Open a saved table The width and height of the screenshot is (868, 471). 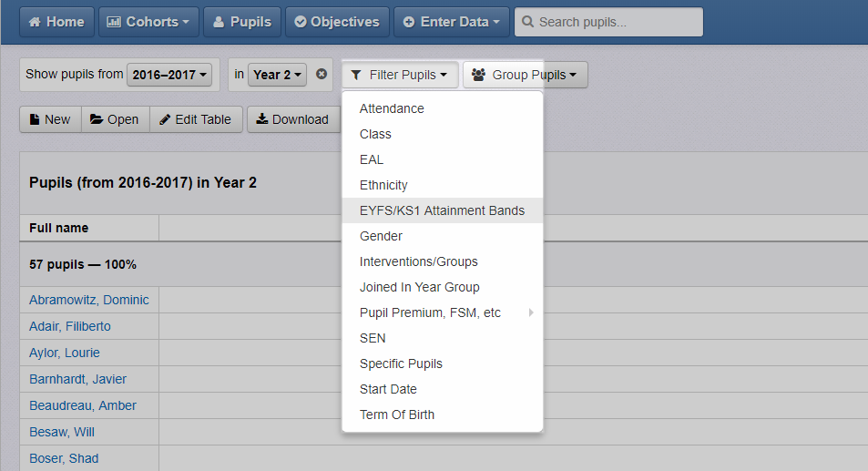pos(115,119)
